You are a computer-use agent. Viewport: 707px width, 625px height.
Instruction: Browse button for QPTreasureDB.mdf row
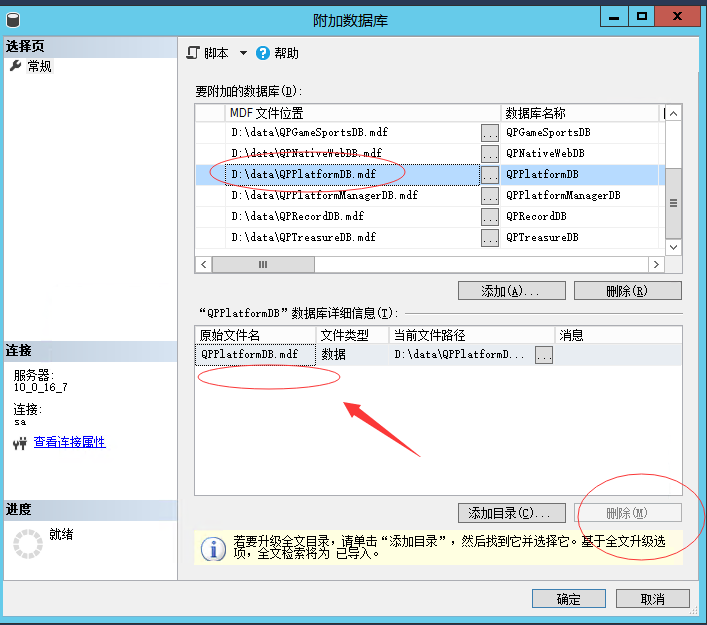tap(490, 238)
